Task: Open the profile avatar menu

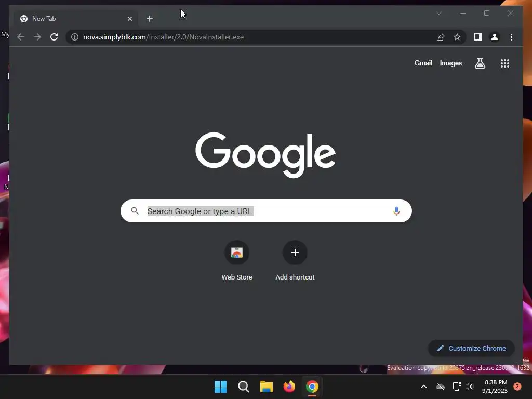Action: coord(495,37)
